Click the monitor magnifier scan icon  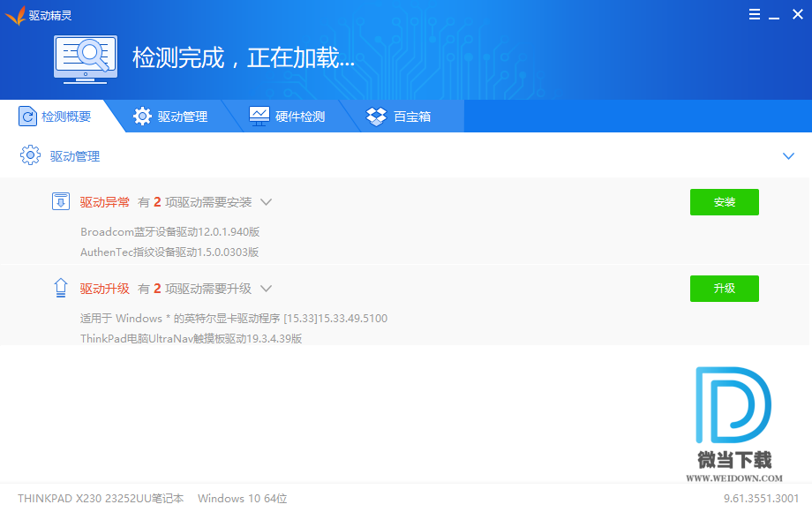(x=86, y=59)
